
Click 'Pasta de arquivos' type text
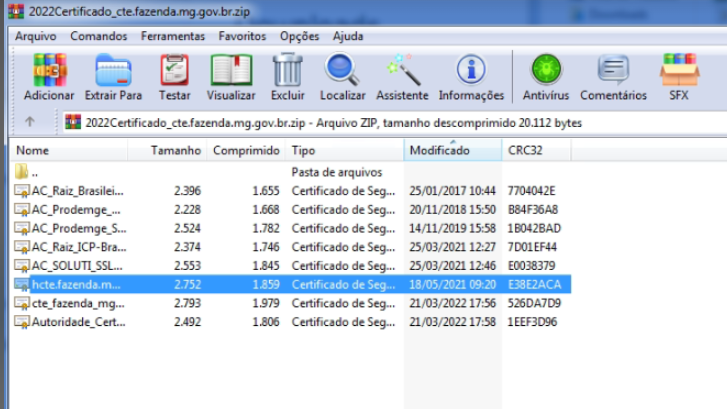(x=337, y=172)
